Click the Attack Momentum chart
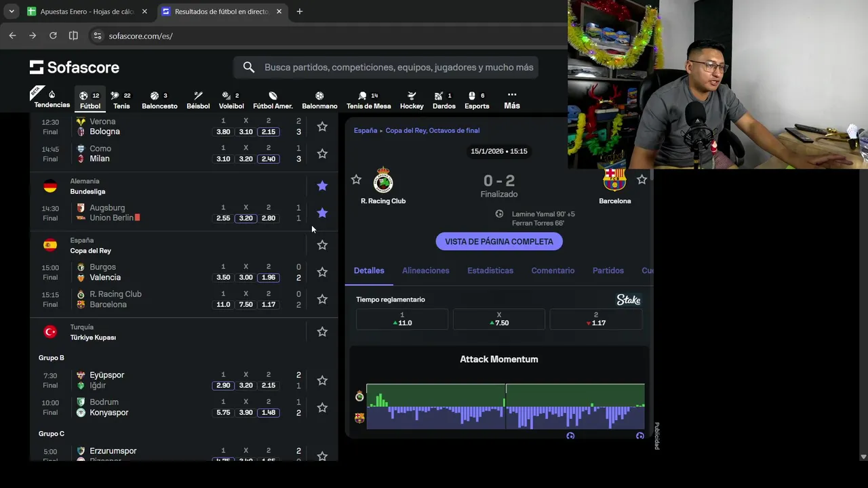Viewport: 868px width, 488px height. pyautogui.click(x=505, y=407)
